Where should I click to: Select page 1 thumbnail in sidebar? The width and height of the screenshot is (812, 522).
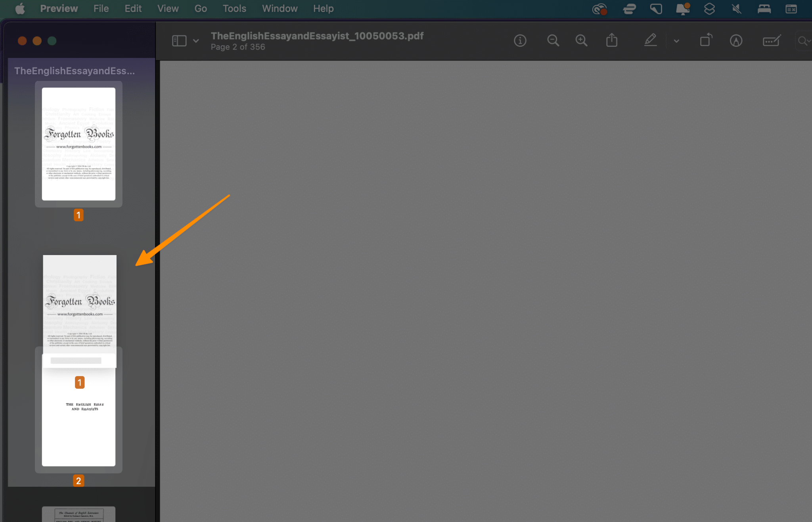click(79, 144)
